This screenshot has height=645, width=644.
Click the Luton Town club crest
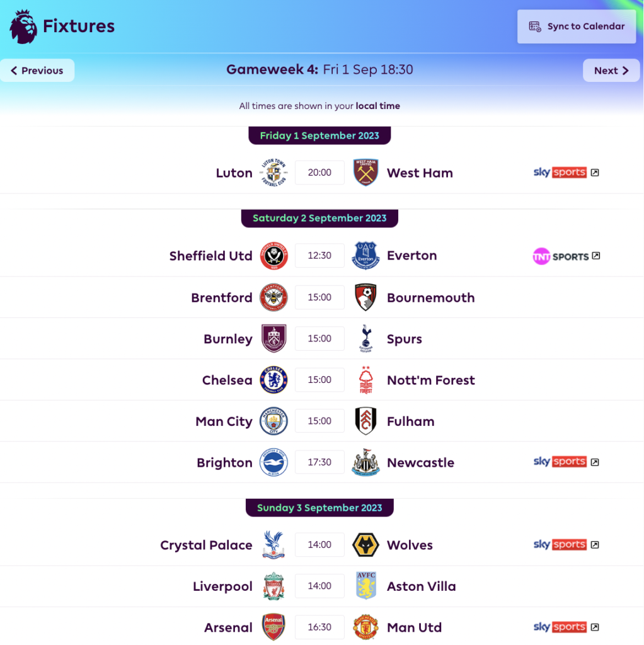(273, 173)
